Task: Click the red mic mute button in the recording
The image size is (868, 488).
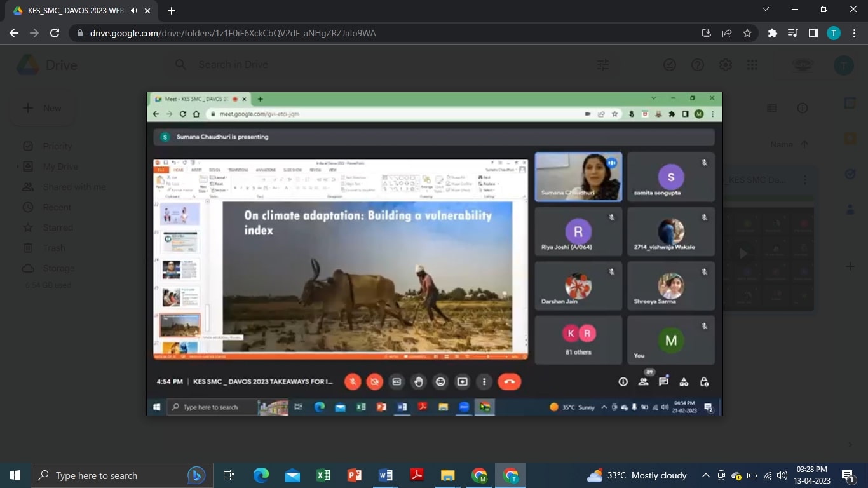Action: pyautogui.click(x=353, y=382)
